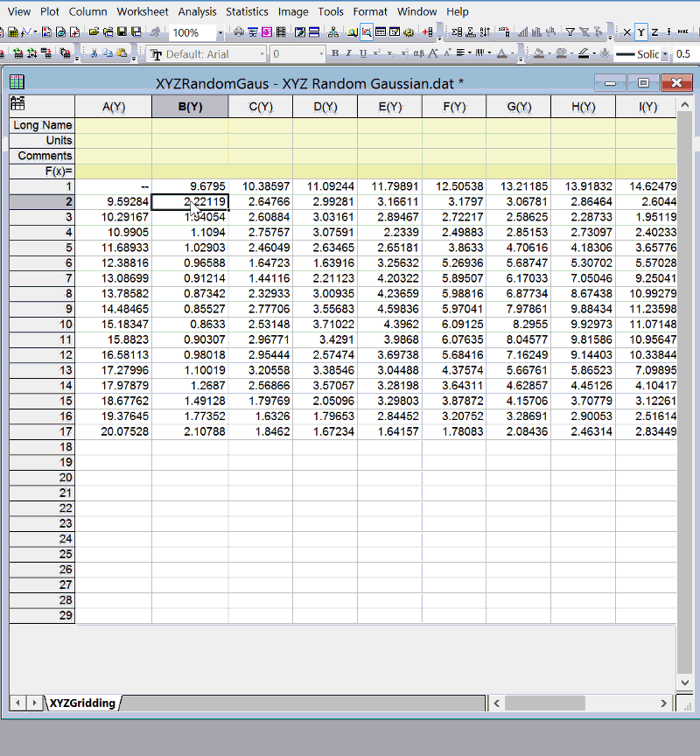Select column C(Y) header
This screenshot has width=700, height=756.
(261, 107)
